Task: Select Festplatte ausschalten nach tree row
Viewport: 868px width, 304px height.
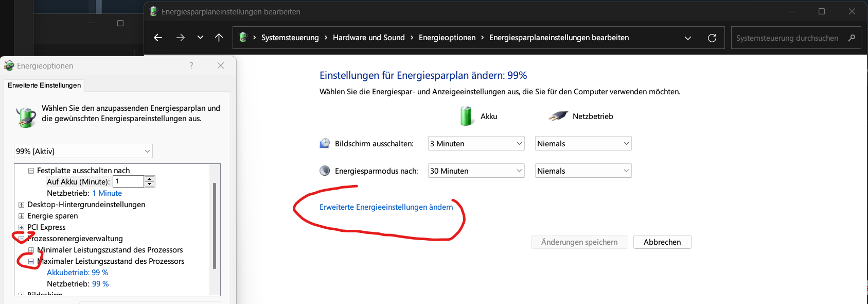Action: (x=83, y=171)
